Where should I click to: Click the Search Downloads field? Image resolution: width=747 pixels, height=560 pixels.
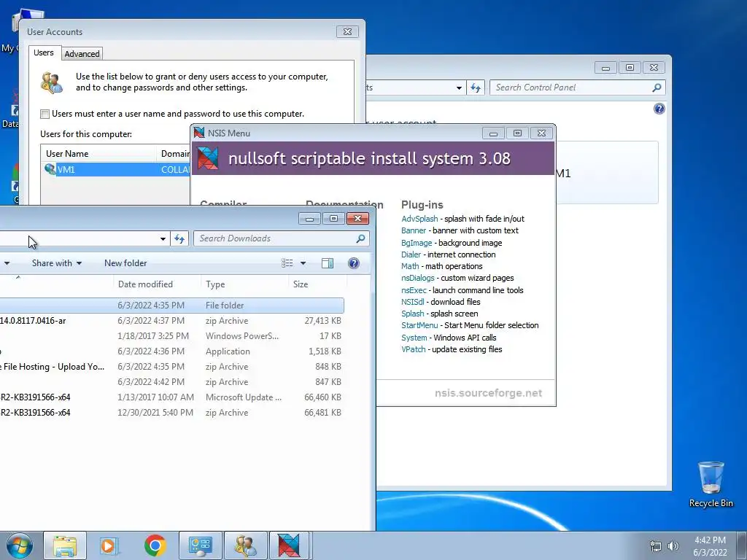point(275,238)
